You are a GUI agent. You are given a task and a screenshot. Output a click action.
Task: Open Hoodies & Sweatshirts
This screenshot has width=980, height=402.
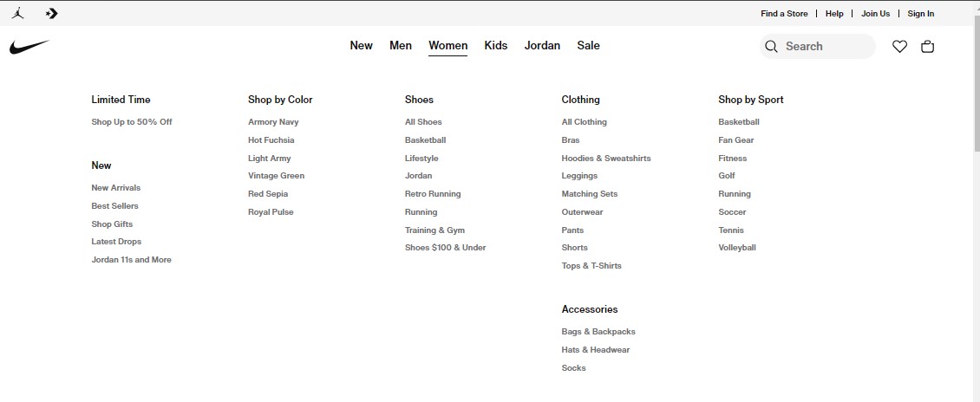[605, 159]
